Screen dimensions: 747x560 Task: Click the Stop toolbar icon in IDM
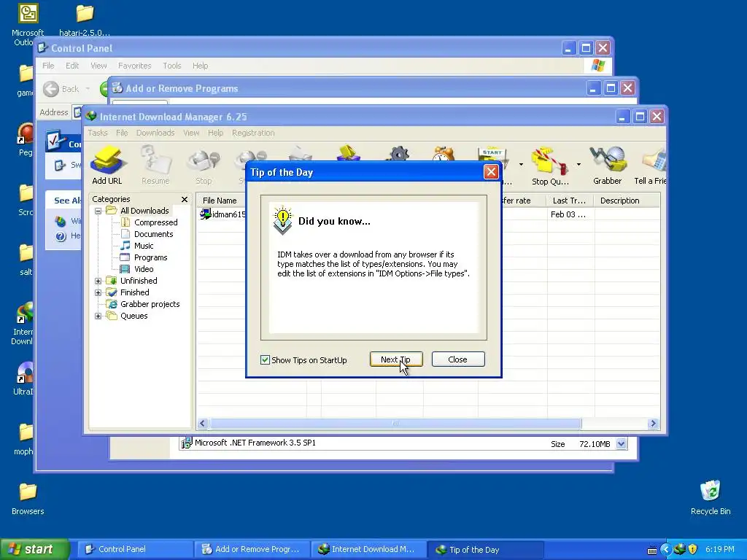(x=204, y=166)
